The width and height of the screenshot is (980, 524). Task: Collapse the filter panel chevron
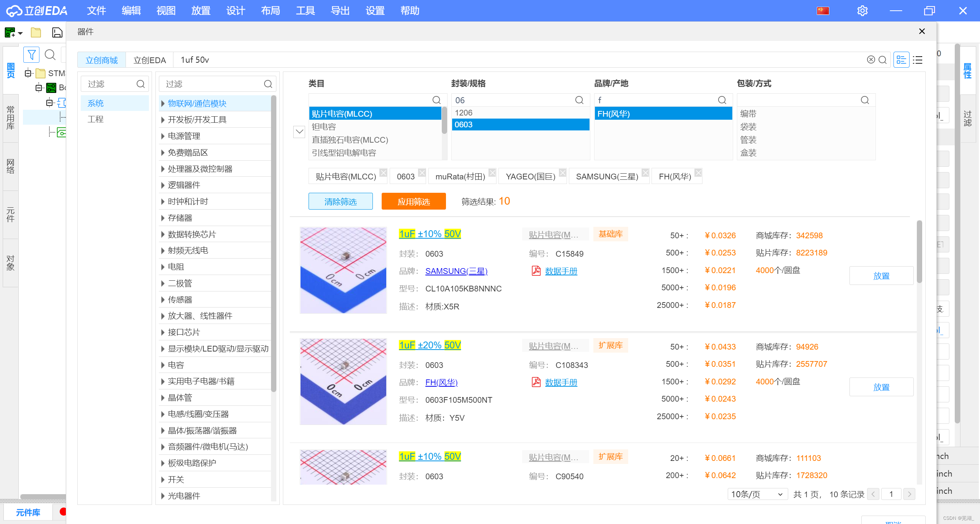(x=299, y=132)
